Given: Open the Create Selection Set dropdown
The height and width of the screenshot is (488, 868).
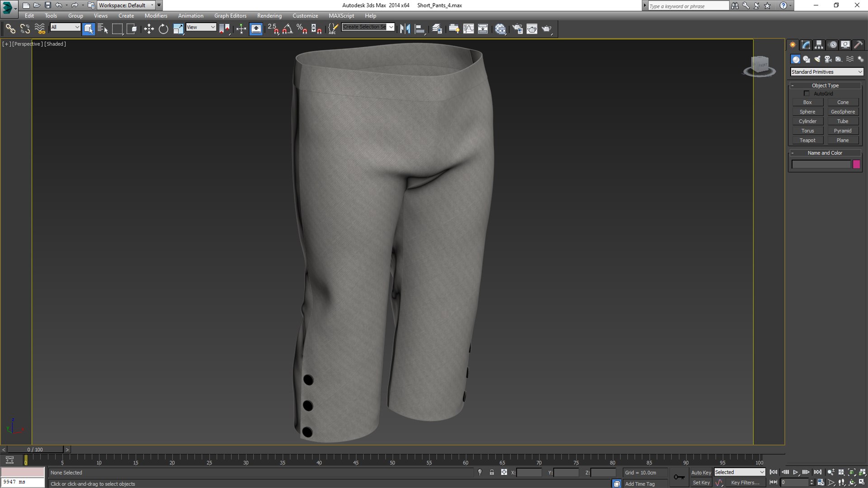Looking at the screenshot, I should point(368,27).
